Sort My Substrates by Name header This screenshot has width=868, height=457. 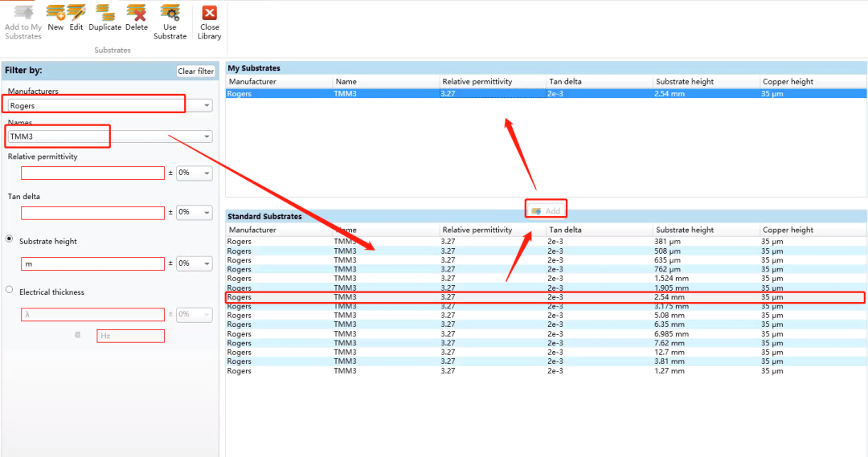[386, 81]
